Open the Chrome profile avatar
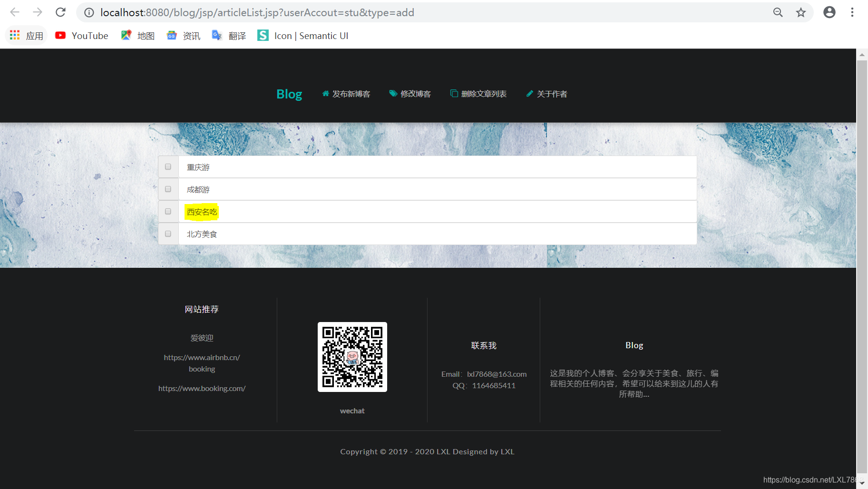868x489 pixels. [x=829, y=12]
